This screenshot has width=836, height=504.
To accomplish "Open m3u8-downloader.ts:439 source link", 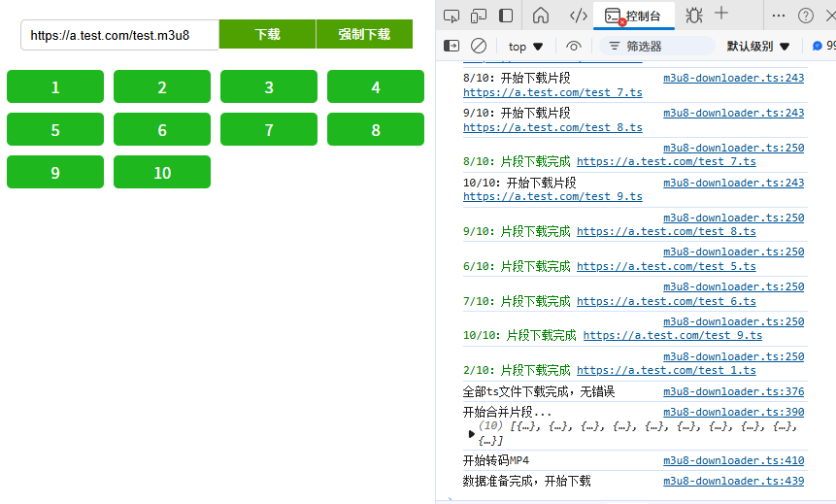I will click(734, 481).
